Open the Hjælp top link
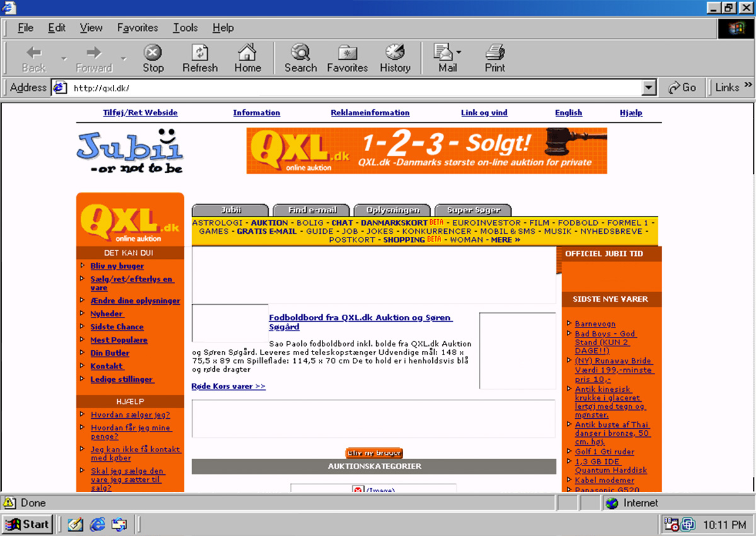The height and width of the screenshot is (536, 756). [631, 113]
